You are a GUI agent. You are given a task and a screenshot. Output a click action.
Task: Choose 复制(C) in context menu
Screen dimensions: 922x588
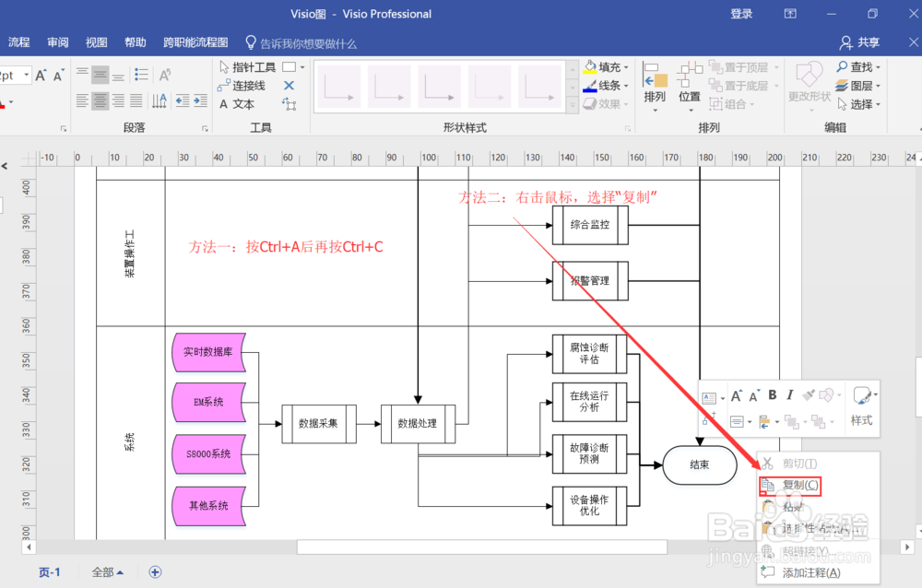(790, 486)
